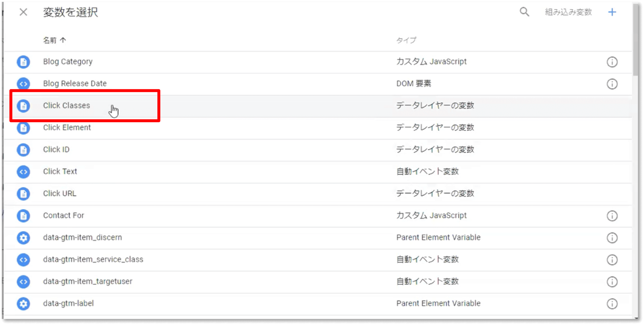Select the Click ID variable

56,150
